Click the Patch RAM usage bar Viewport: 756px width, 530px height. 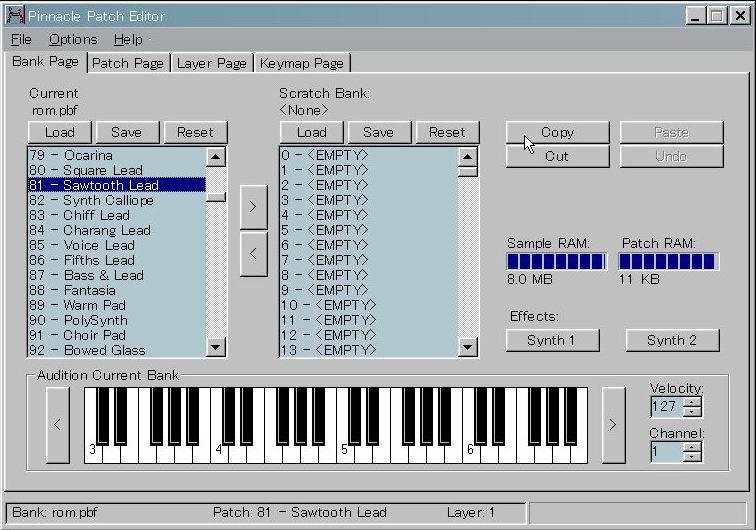coord(669,261)
